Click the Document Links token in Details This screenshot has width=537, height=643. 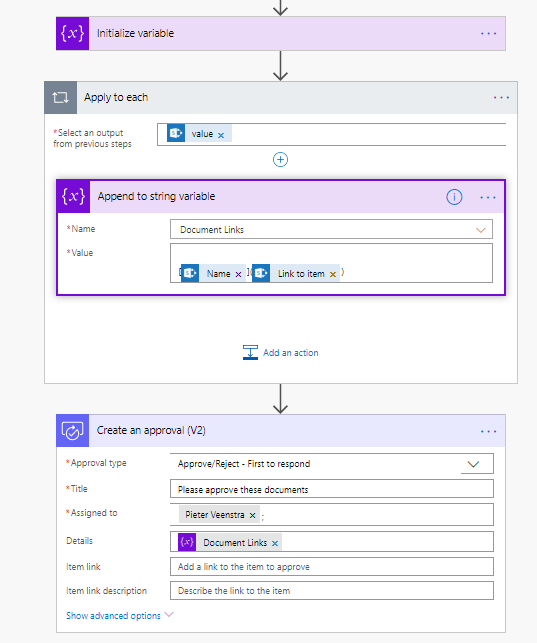tap(230, 542)
